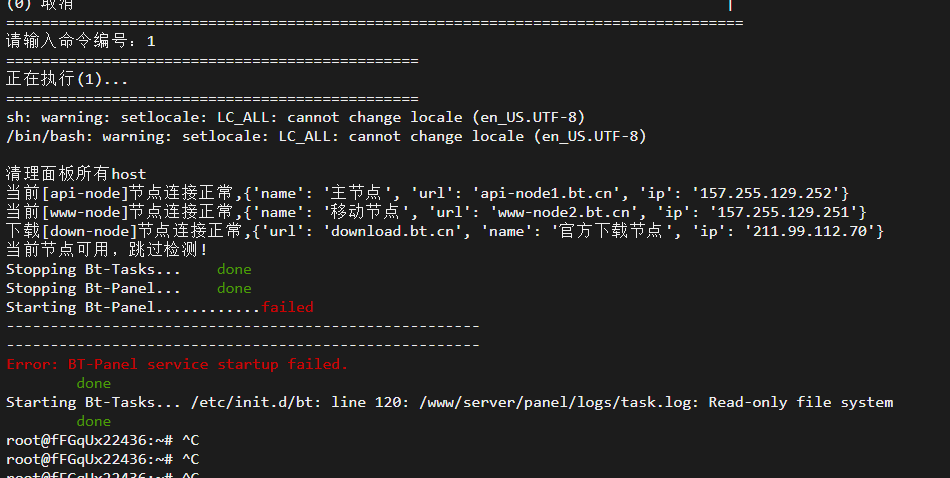Screen dimensions: 950x478
Task: Click the download.bt.cn URL text
Action: click(x=392, y=231)
